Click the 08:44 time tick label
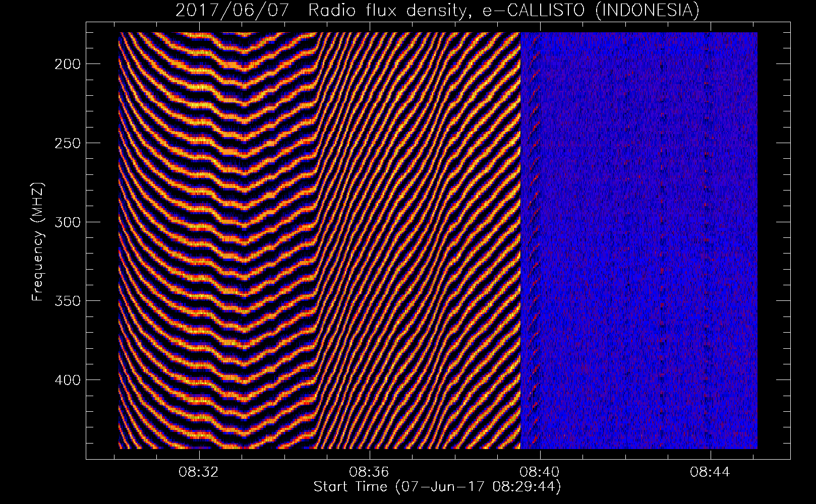This screenshot has height=504, width=816. click(x=711, y=472)
